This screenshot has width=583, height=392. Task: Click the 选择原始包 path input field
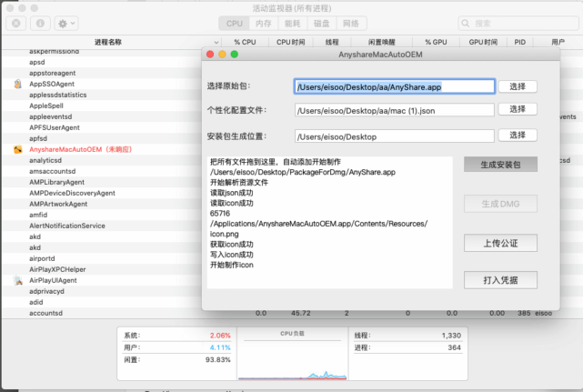[395, 86]
